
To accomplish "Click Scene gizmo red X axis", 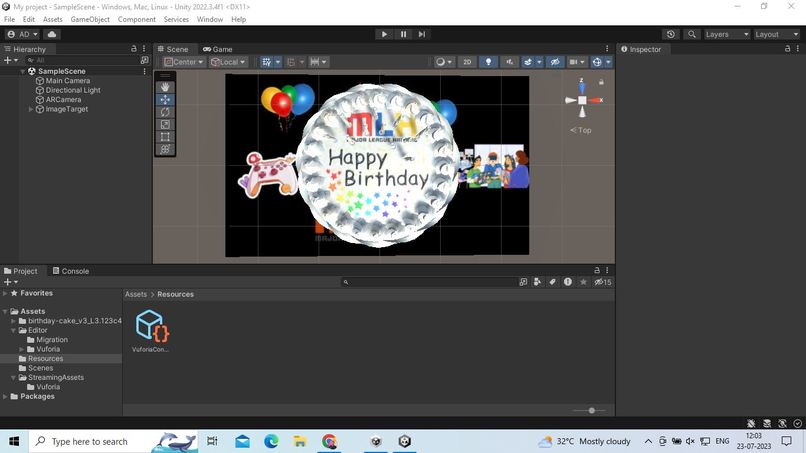I will (x=597, y=100).
